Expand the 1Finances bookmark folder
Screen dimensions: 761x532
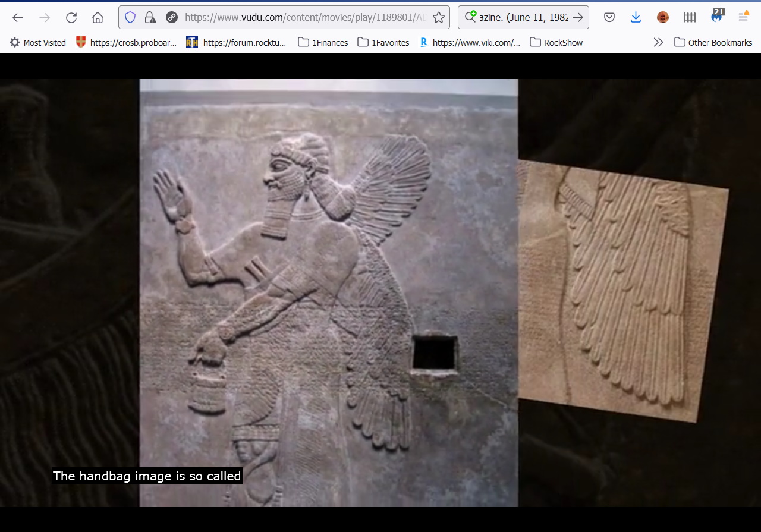click(x=323, y=43)
